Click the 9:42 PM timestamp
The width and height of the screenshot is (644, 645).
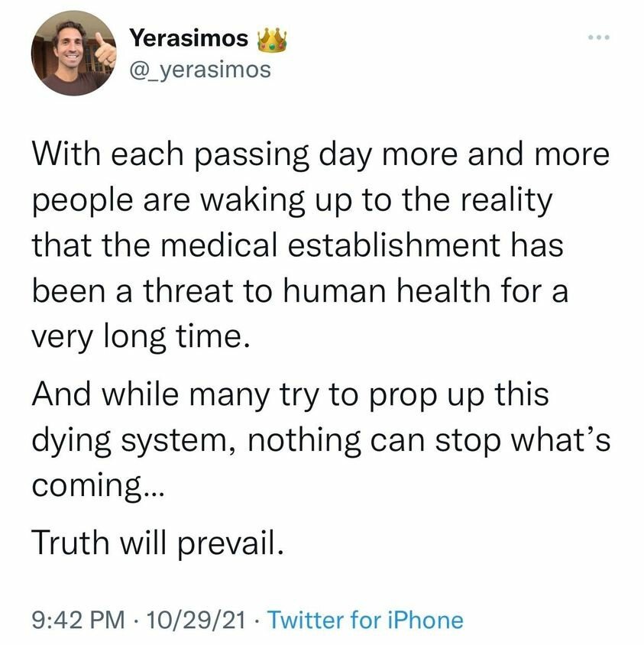tap(77, 619)
